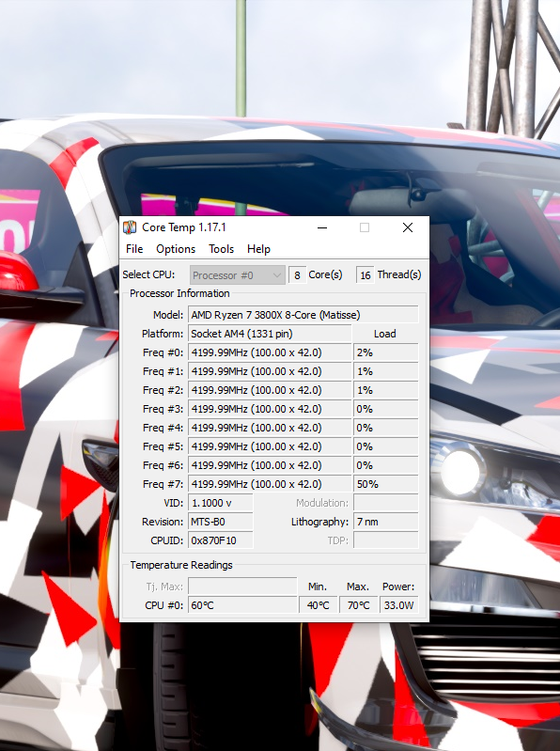
Task: Click the Freq #7 frequency value
Action: point(270,484)
